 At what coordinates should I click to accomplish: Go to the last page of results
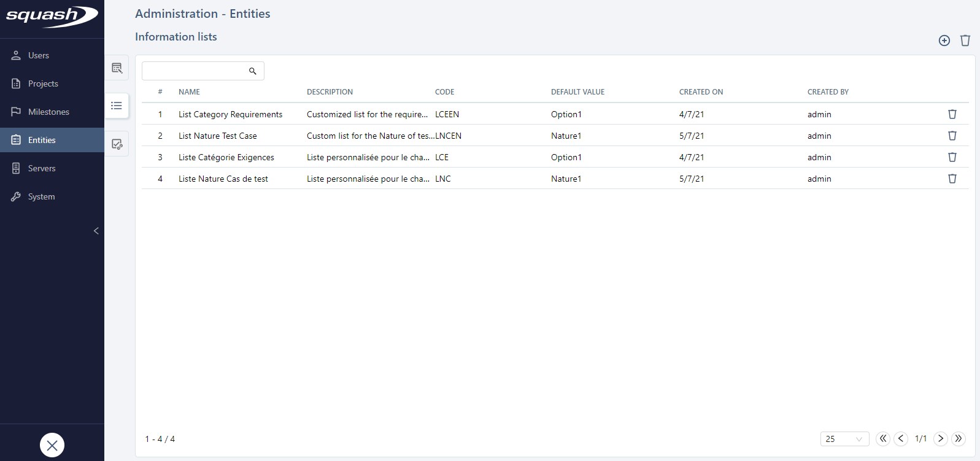(959, 438)
